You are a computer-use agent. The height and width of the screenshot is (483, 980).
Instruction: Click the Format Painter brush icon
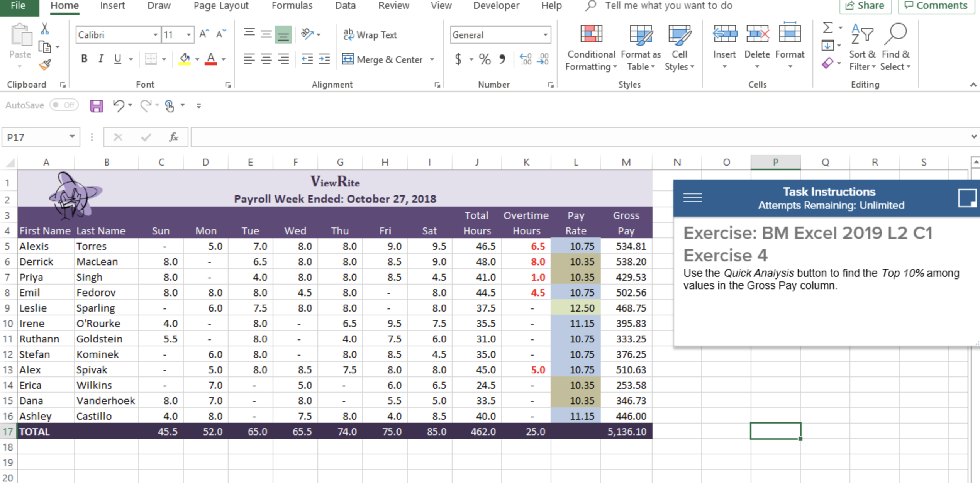pyautogui.click(x=45, y=64)
